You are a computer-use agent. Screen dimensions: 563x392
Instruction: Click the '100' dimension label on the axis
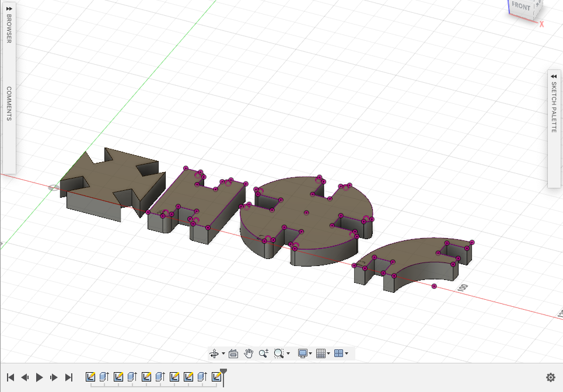tap(463, 288)
